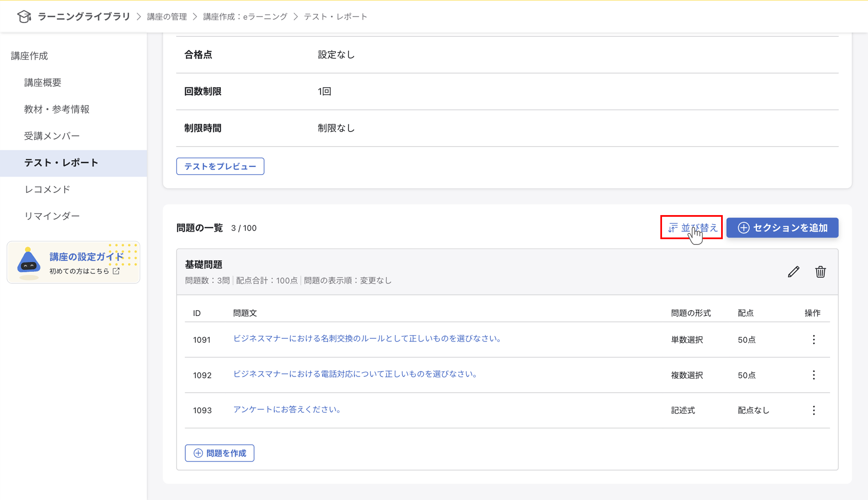Click the テストをプレビュー button
This screenshot has height=500, width=868.
(x=220, y=166)
